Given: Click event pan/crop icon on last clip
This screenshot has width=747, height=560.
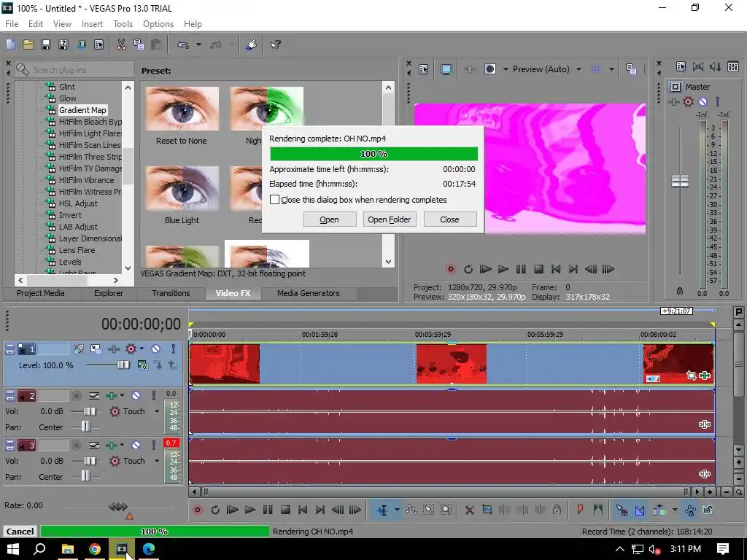Looking at the screenshot, I should (x=692, y=376).
